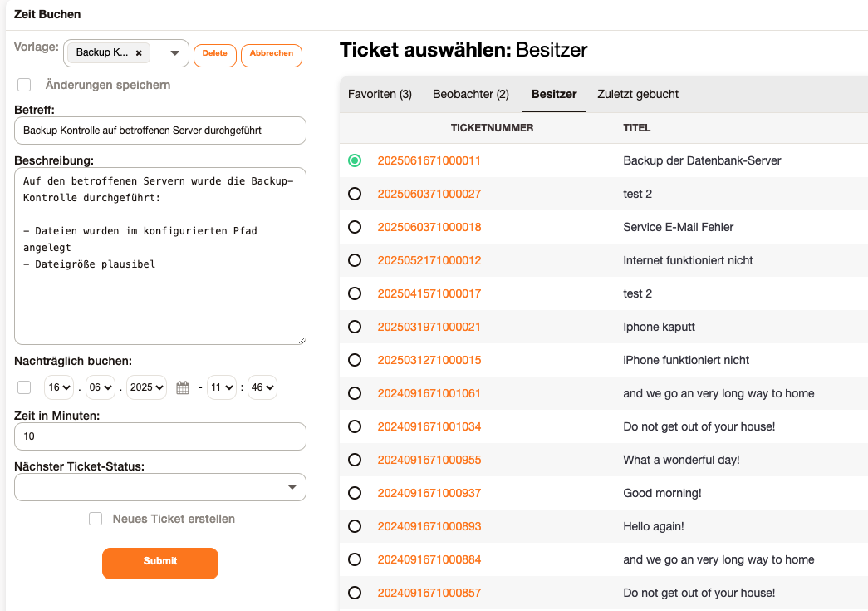Submit the time booking form
This screenshot has width=868, height=611.
(160, 564)
